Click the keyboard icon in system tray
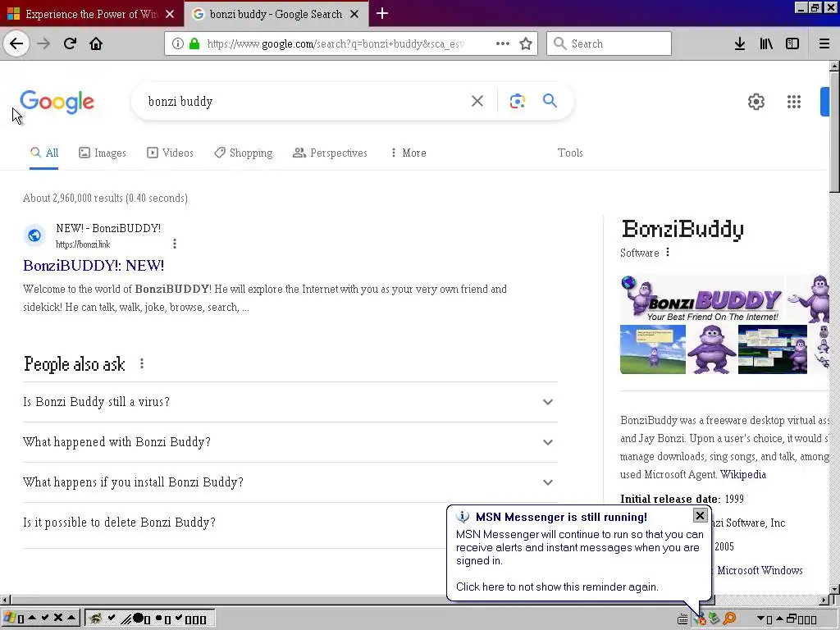Screen dimensions: 840x630 point(682,619)
